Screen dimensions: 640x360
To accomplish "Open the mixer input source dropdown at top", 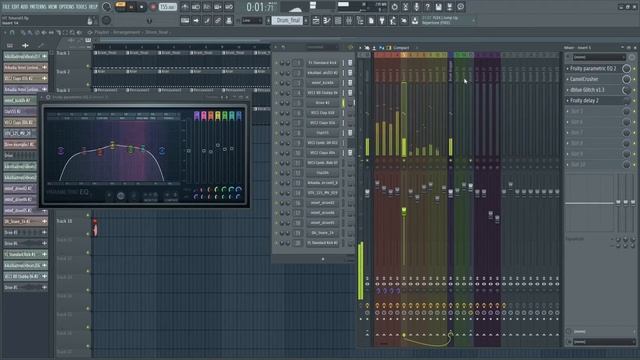I will click(599, 57).
